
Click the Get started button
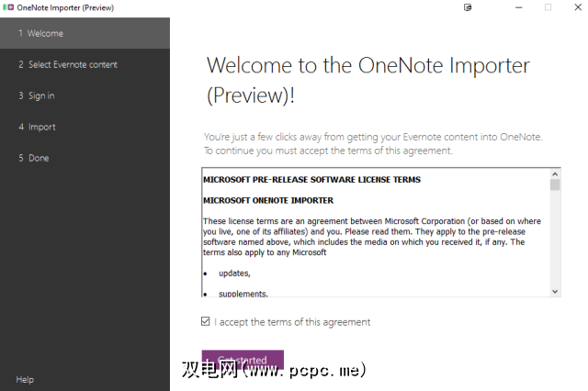click(243, 360)
